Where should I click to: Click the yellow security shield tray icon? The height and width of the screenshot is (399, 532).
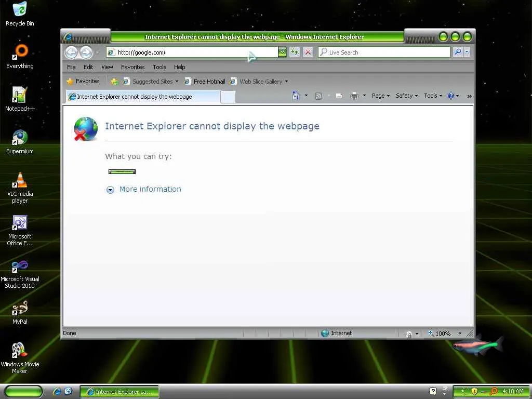[x=474, y=392]
